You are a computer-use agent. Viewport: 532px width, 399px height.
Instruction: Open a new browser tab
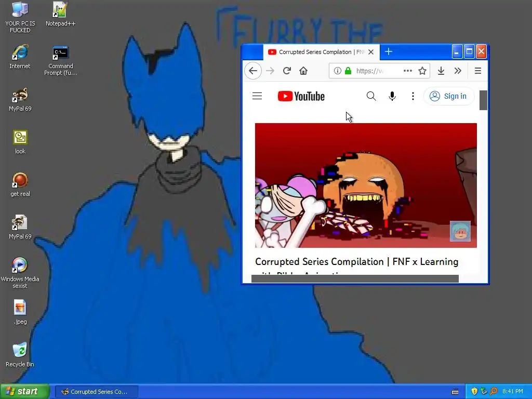(x=389, y=51)
